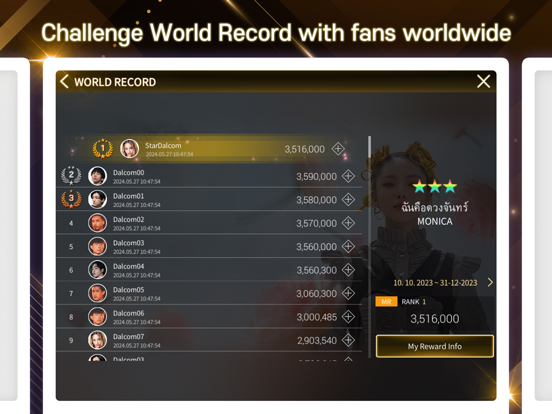Open the My Reward Info button

coord(435,346)
